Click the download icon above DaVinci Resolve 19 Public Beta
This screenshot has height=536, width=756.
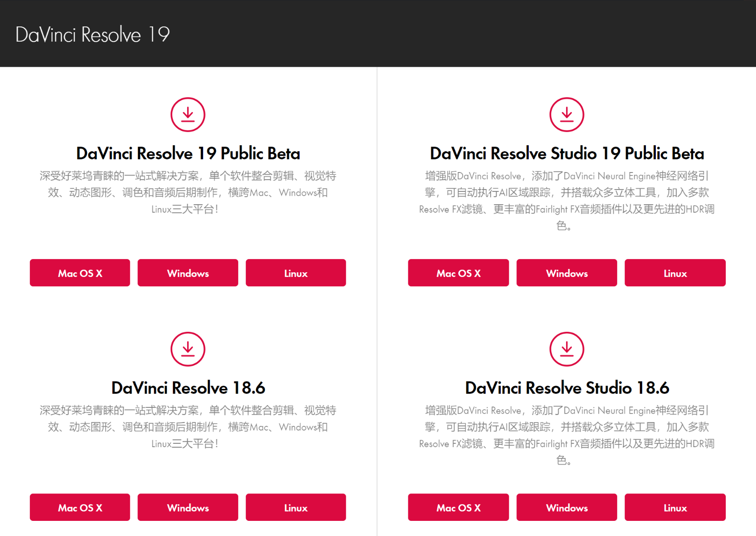(188, 115)
